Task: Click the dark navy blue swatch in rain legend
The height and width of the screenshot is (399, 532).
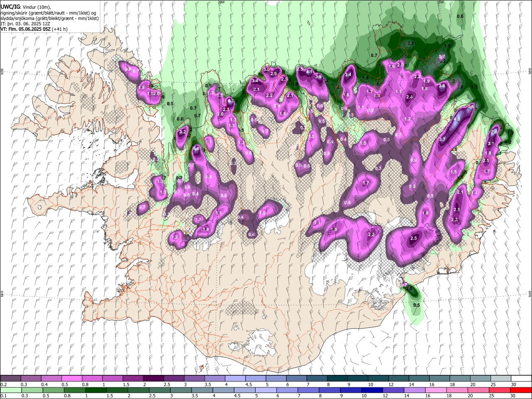Action: (371, 390)
